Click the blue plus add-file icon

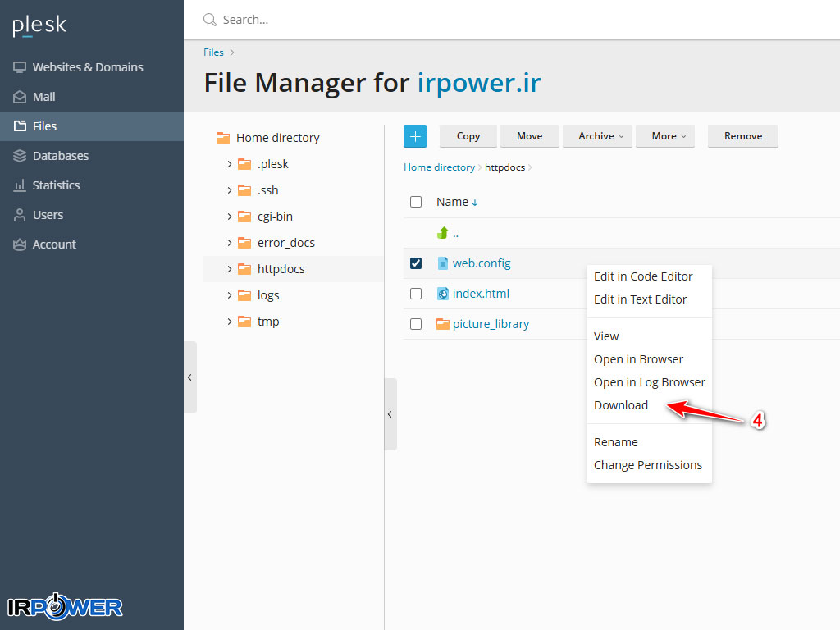tap(415, 136)
